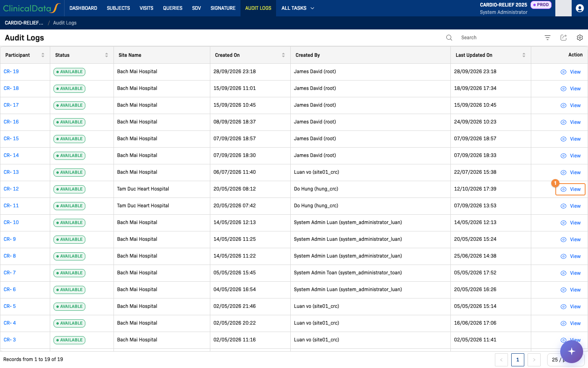Click AVAILABLE status badge for CR- 10
This screenshot has height=368, width=588.
[x=69, y=223]
